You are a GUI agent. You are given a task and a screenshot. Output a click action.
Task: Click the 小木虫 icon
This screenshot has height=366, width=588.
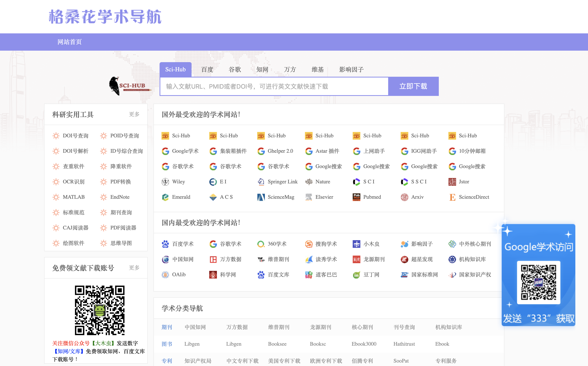coord(357,244)
